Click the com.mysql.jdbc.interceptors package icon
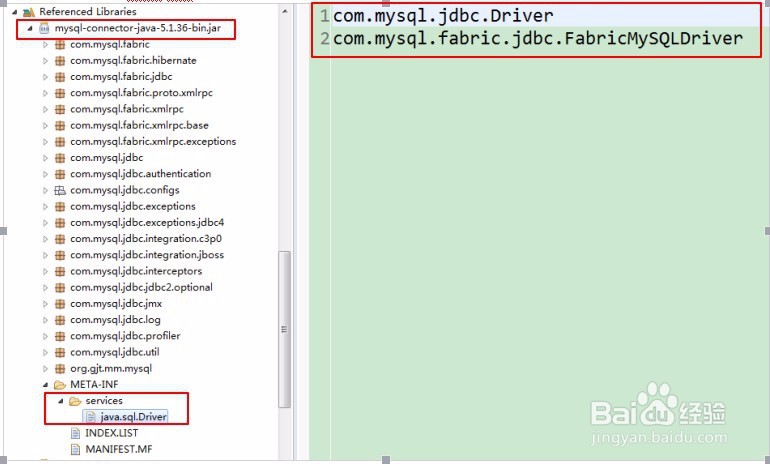Viewport: 770px width, 464px height. coord(60,272)
